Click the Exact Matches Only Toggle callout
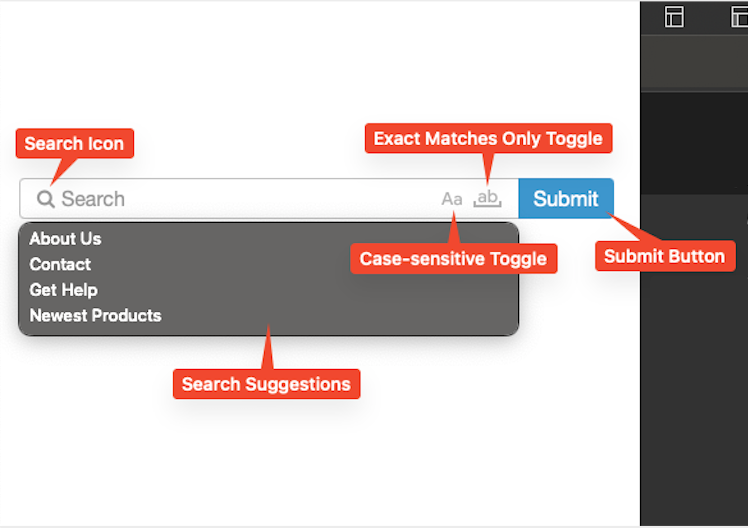Image resolution: width=748 pixels, height=528 pixels. pyautogui.click(x=488, y=138)
